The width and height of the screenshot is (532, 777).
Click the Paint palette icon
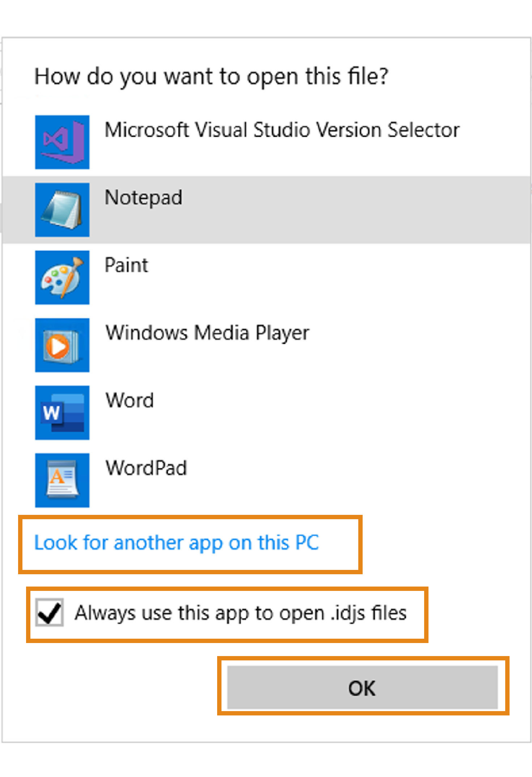(62, 277)
